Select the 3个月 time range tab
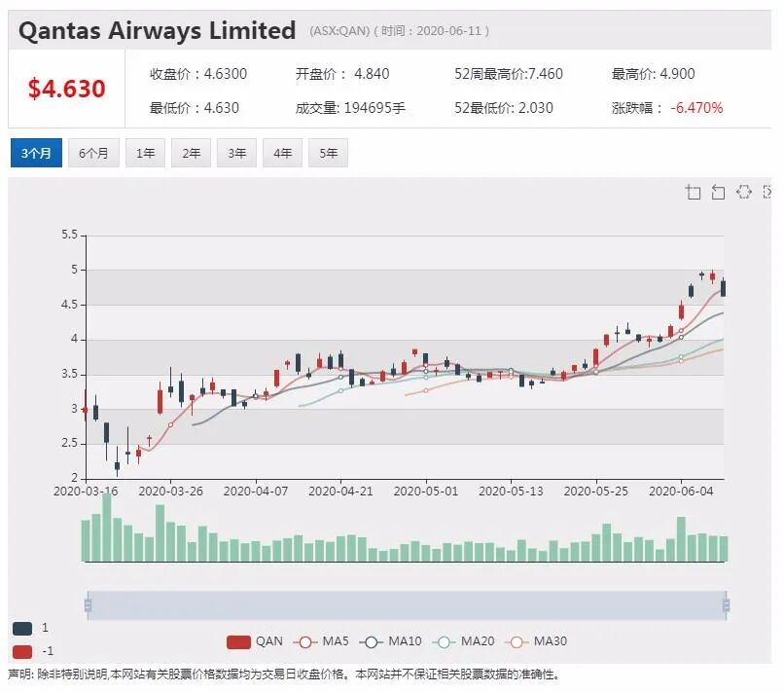The height and width of the screenshot is (693, 784). tap(36, 153)
